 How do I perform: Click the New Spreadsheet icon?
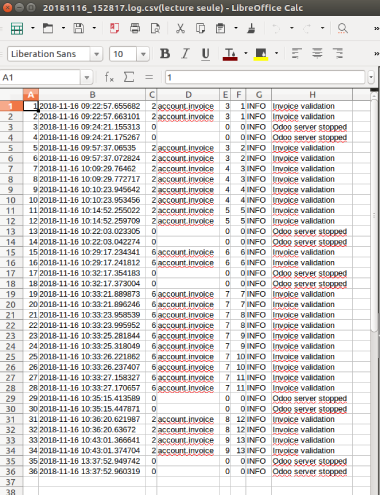(x=17, y=28)
